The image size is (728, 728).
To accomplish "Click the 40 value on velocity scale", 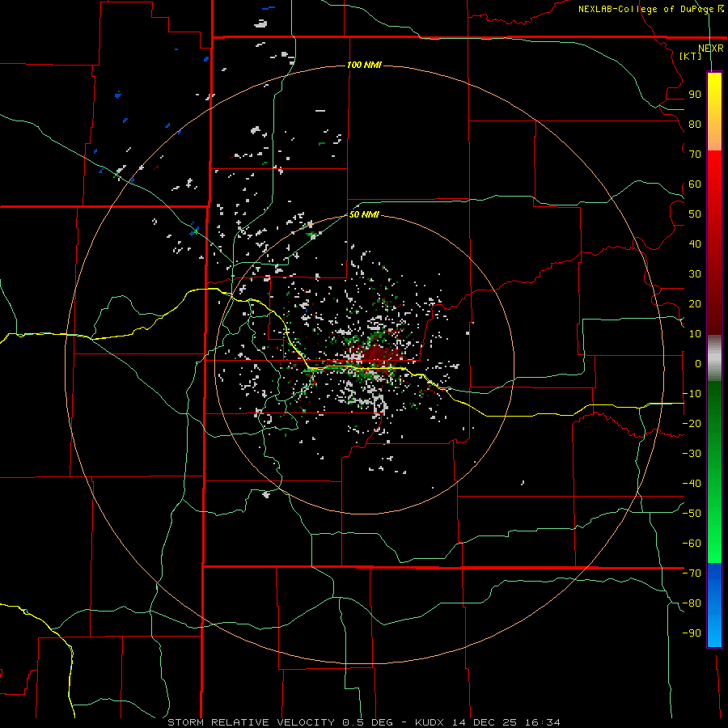I will [x=695, y=243].
